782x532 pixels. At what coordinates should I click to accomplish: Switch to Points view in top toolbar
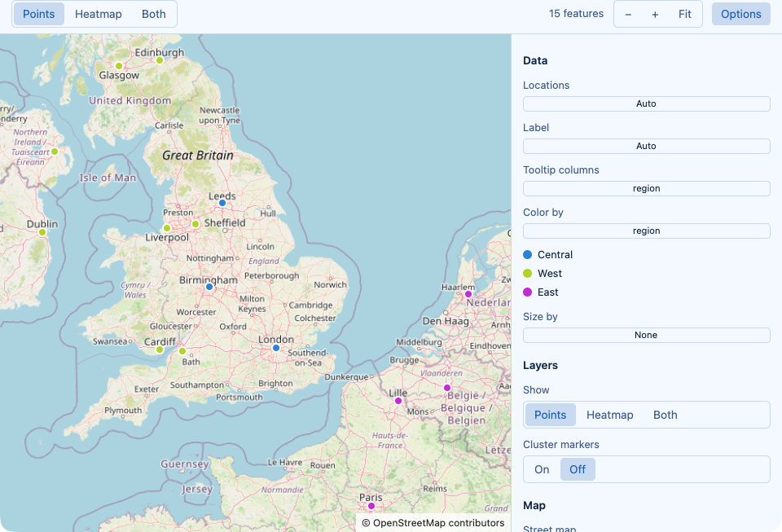[39, 14]
